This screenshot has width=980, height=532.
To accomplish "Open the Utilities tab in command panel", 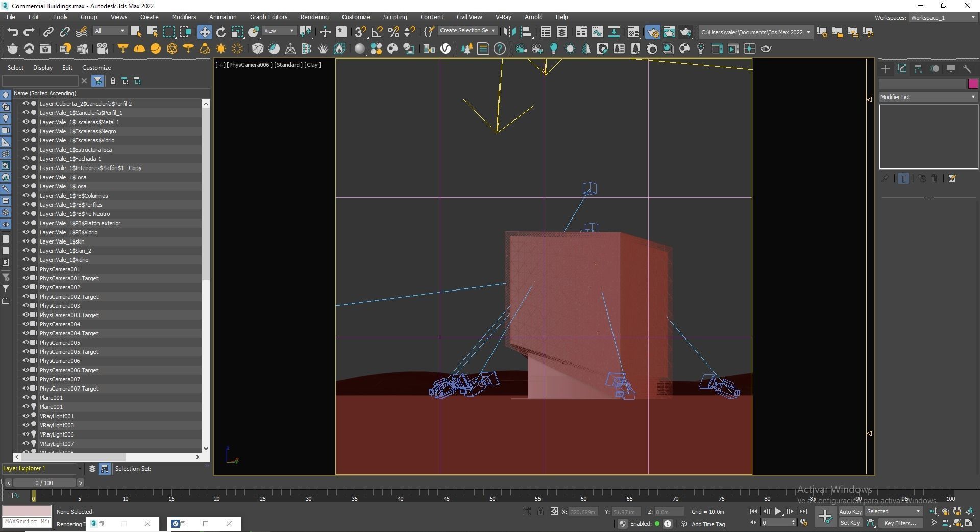I will 967,69.
